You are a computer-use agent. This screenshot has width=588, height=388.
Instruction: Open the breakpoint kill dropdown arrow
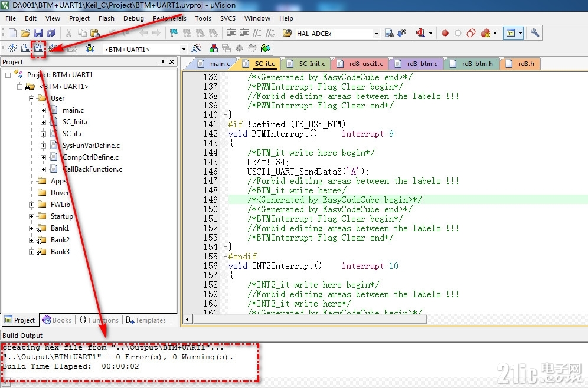[495, 34]
